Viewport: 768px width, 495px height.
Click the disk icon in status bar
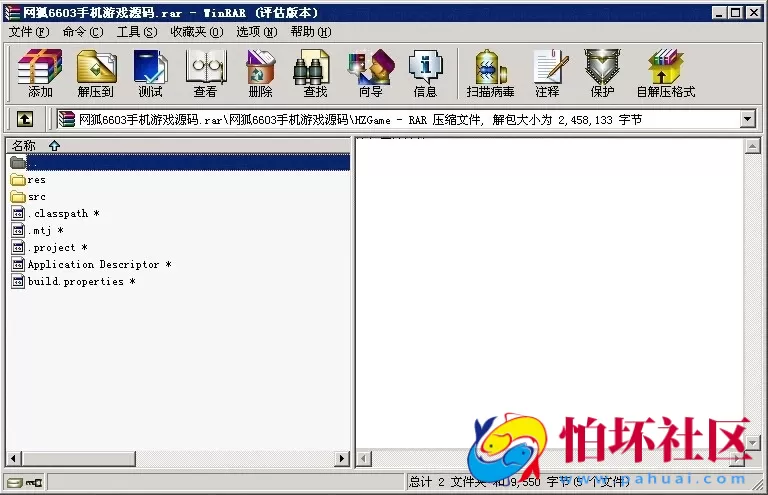tap(15, 483)
